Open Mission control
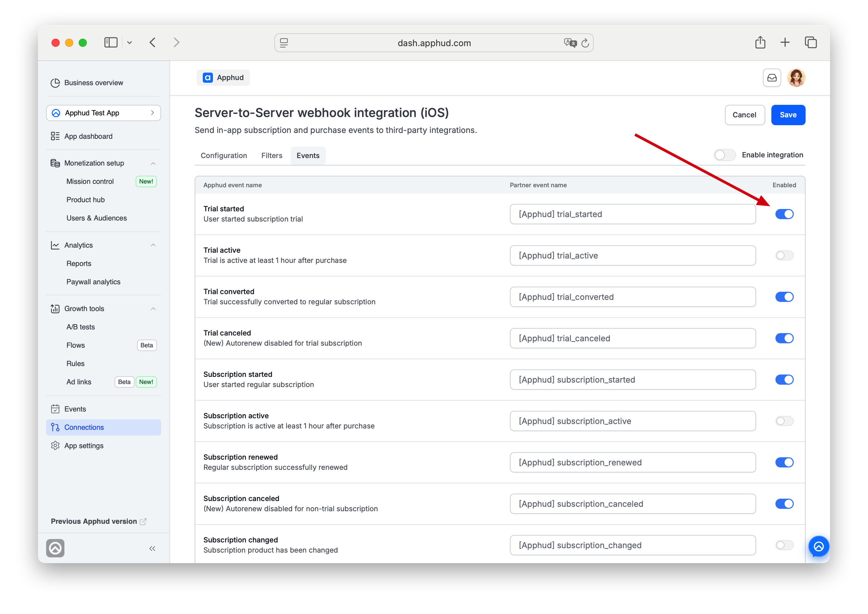This screenshot has width=868, height=614. click(x=90, y=181)
